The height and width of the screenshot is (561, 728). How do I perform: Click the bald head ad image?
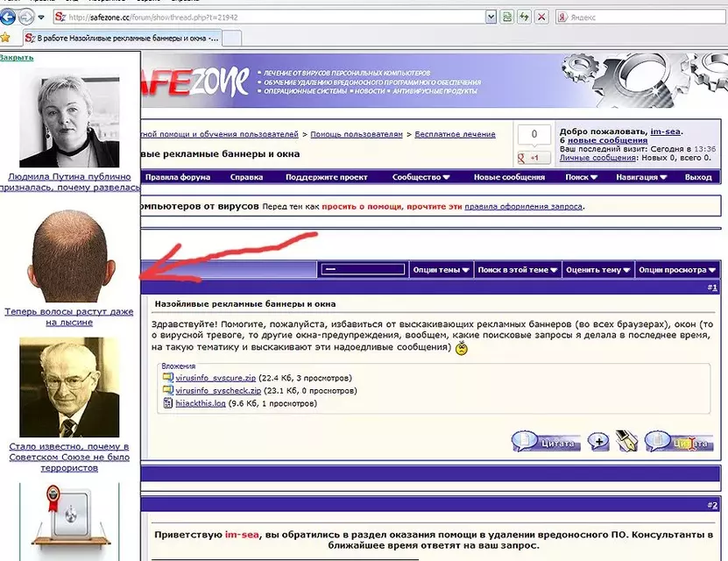coord(69,255)
